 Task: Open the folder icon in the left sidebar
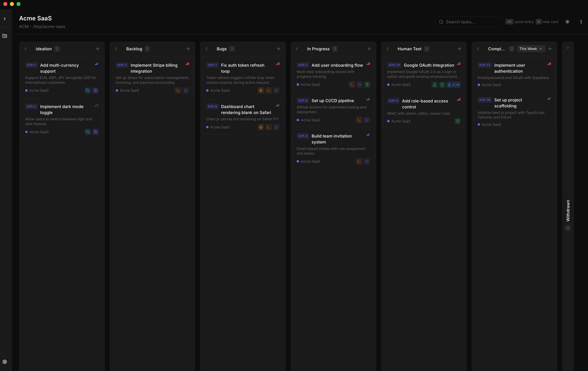pos(4,36)
